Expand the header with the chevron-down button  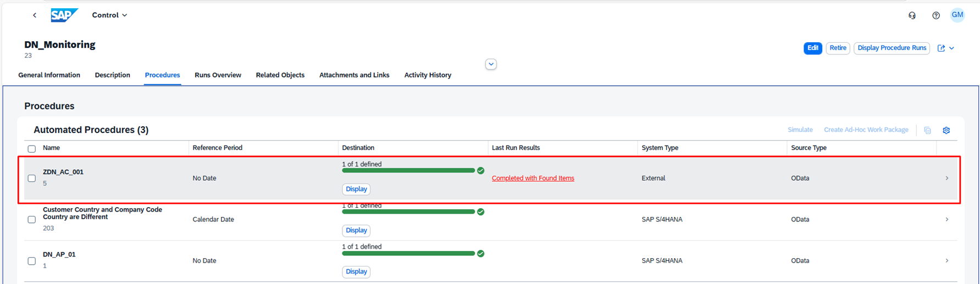[x=491, y=64]
